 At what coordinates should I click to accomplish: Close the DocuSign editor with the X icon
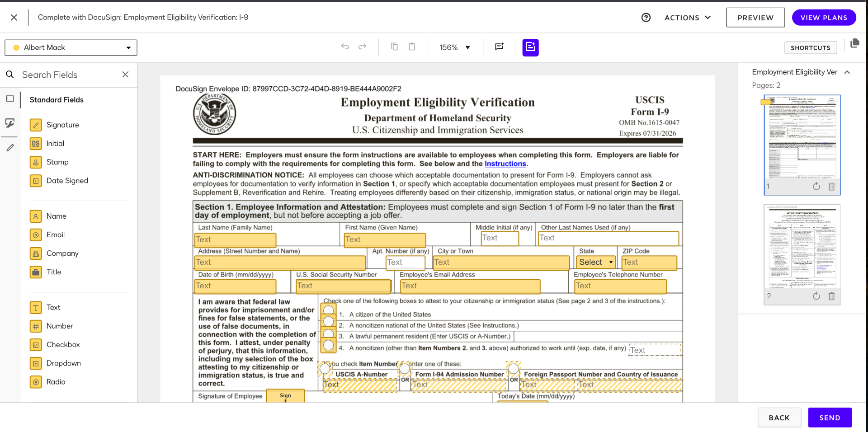pyautogui.click(x=14, y=17)
